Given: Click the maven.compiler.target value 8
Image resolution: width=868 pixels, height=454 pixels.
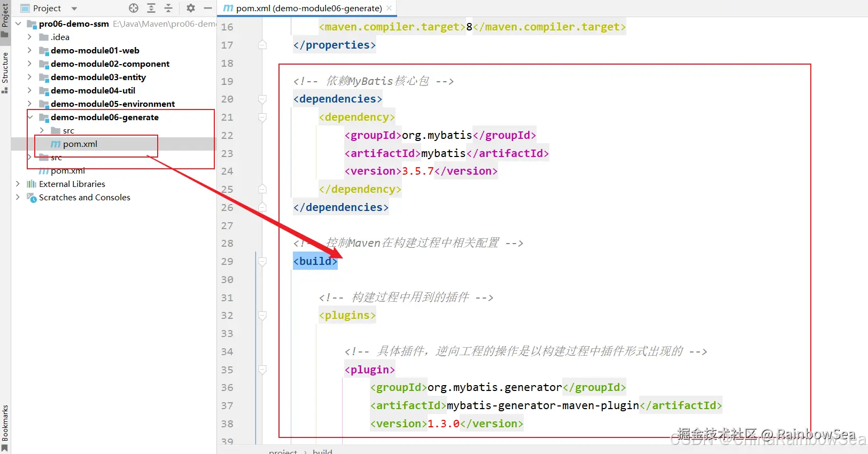Looking at the screenshot, I should (469, 27).
